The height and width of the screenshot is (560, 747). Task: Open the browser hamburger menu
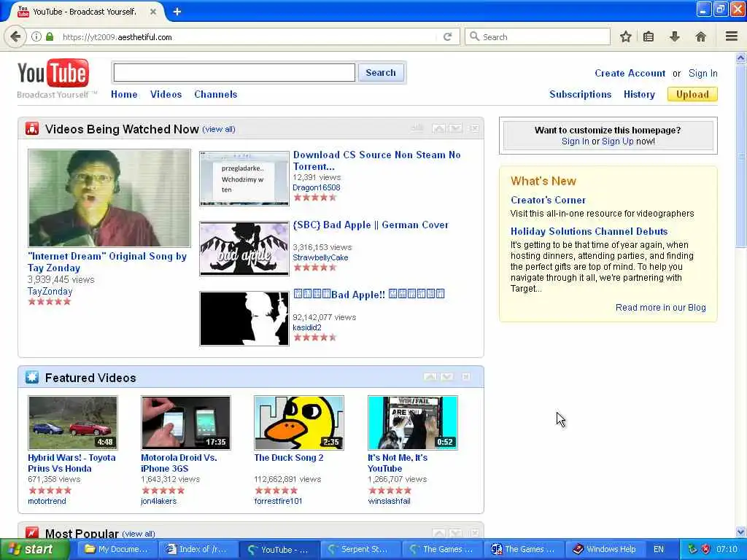pos(732,36)
